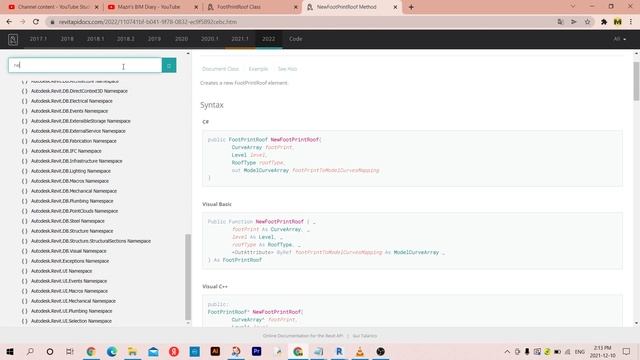Open VLC media player from the taskbar
The image size is (640, 360).
click(360, 351)
